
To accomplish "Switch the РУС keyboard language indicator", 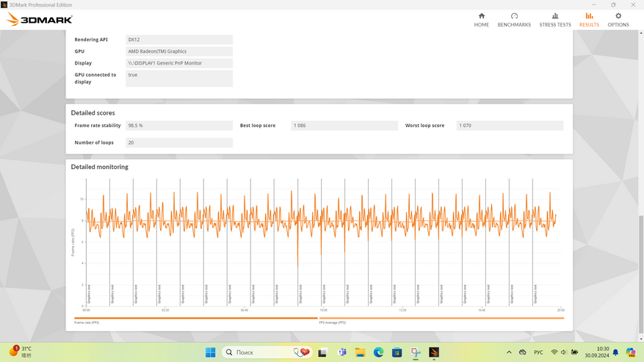I will click(x=538, y=352).
